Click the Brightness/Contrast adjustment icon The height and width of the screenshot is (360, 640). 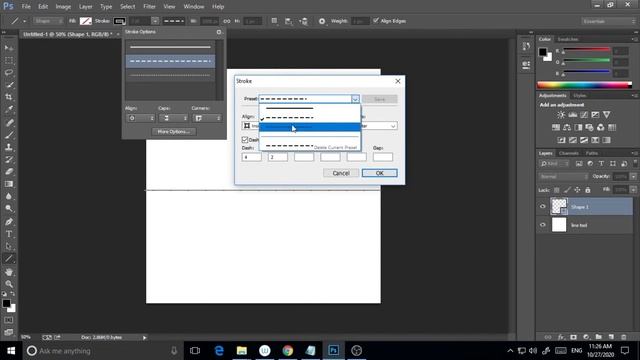(x=561, y=115)
